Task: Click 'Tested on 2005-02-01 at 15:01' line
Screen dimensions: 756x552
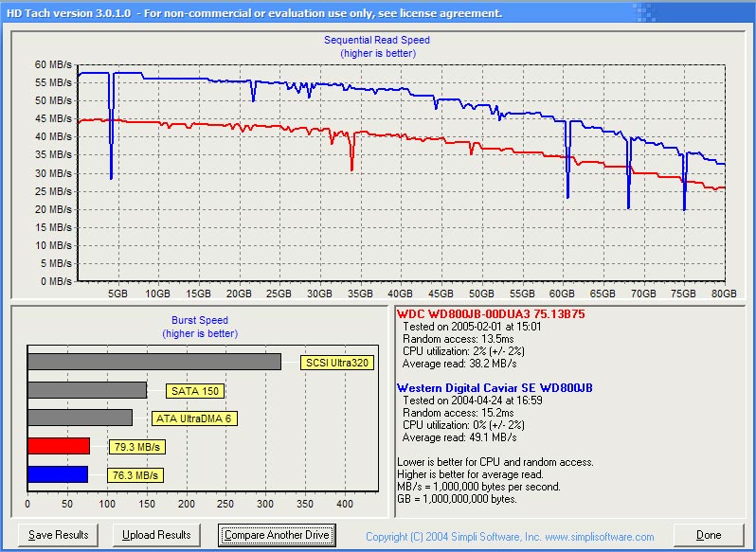Action: [x=472, y=327]
